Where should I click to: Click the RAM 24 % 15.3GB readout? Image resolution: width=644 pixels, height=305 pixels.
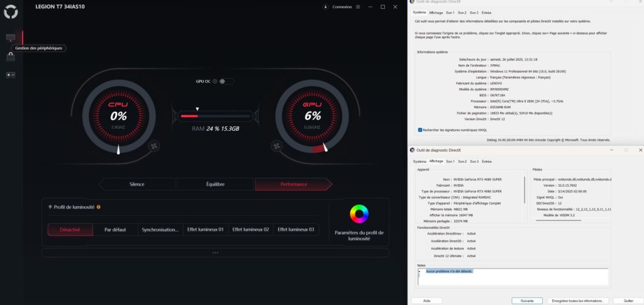[215, 128]
